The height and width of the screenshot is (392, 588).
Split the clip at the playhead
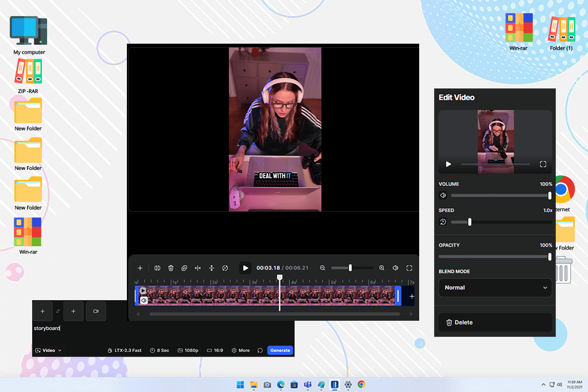[x=157, y=268]
